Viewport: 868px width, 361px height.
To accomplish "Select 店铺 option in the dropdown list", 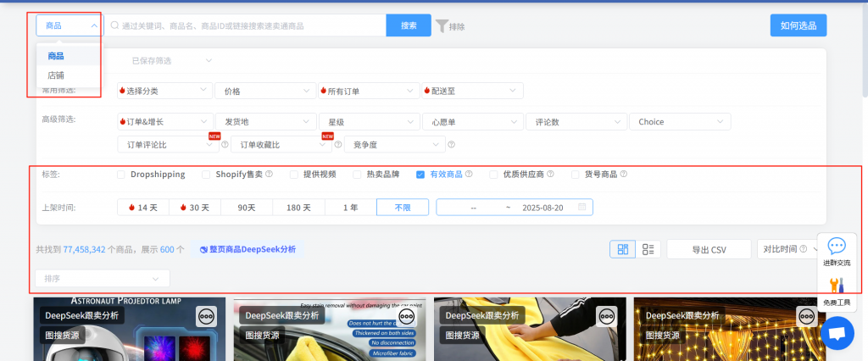I will (x=68, y=75).
